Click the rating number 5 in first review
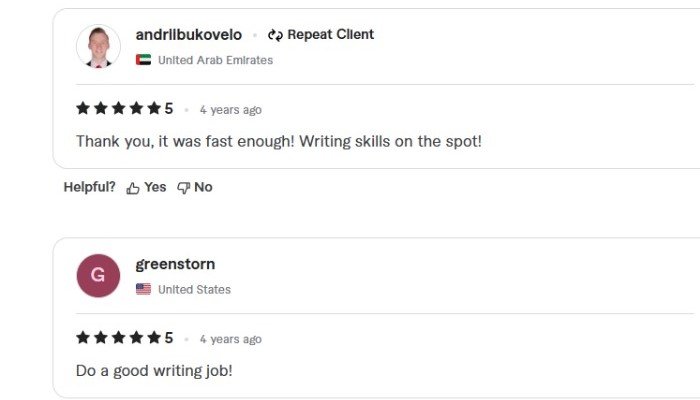 click(x=169, y=109)
